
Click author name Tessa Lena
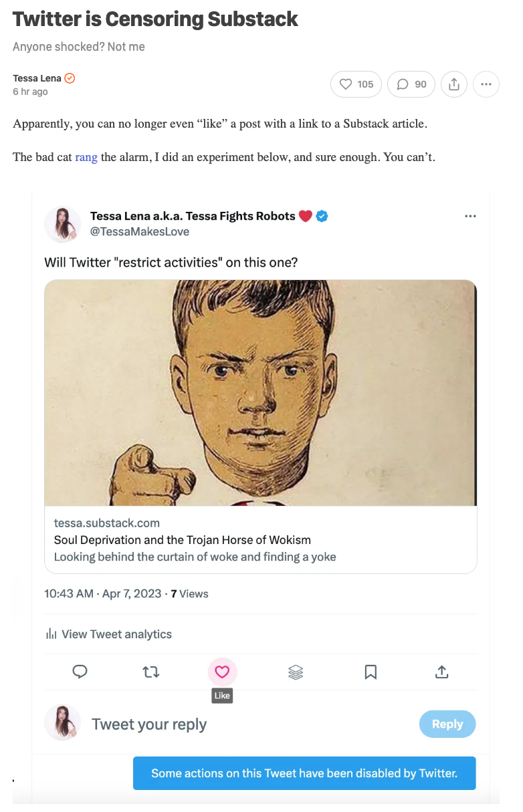(x=37, y=78)
